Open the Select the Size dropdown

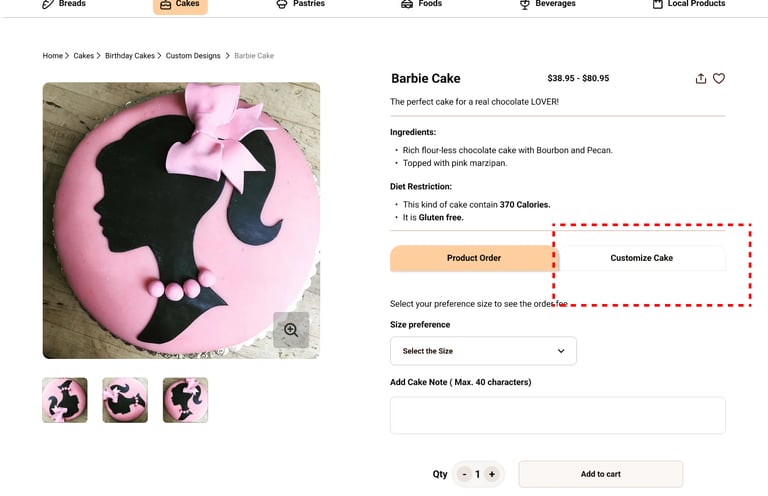coord(483,351)
